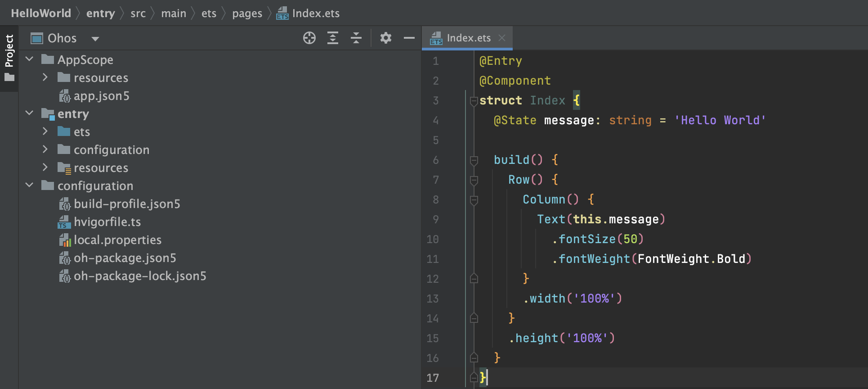The image size is (868, 389).
Task: Click the oh-package.json5 file icon
Action: pos(65,258)
